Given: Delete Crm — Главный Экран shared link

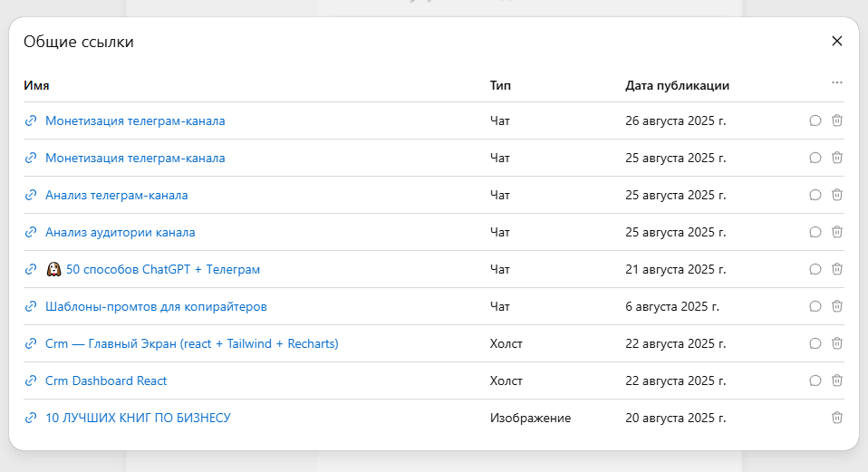Looking at the screenshot, I should [x=837, y=343].
